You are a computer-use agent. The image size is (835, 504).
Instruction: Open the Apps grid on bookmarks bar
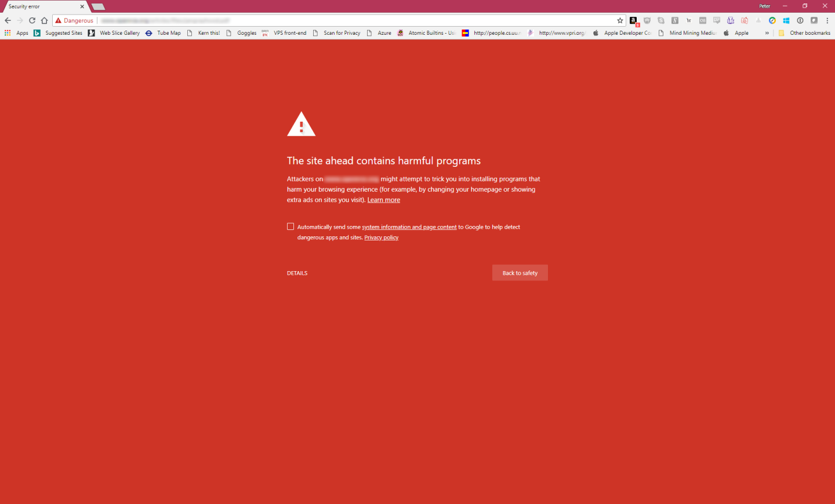click(7, 33)
